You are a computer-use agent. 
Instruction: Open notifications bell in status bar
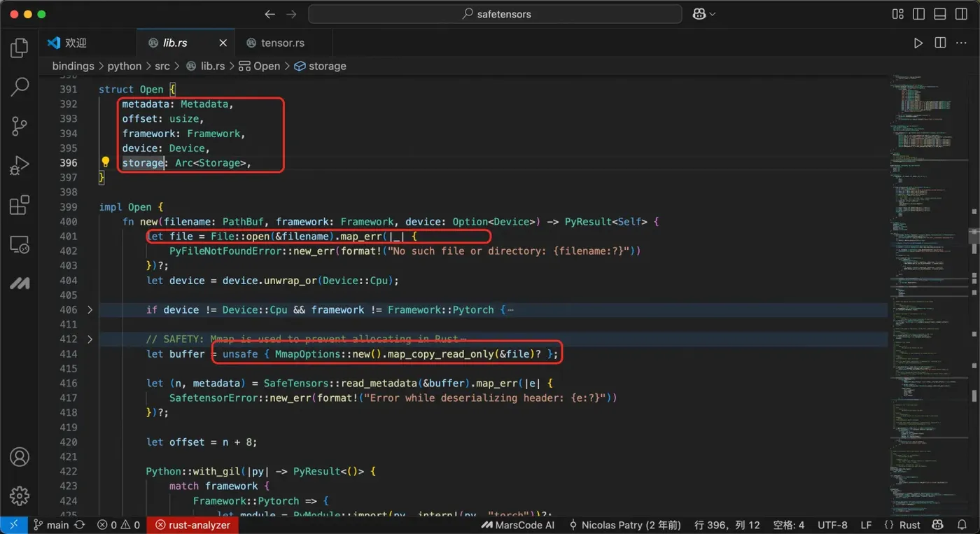click(x=962, y=525)
